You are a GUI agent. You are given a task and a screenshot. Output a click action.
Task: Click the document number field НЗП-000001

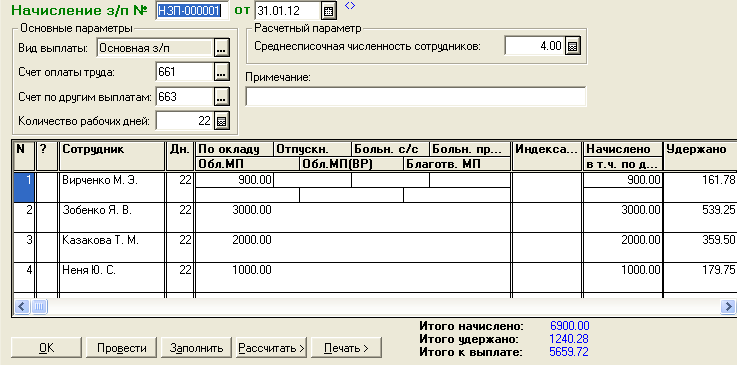pos(192,10)
